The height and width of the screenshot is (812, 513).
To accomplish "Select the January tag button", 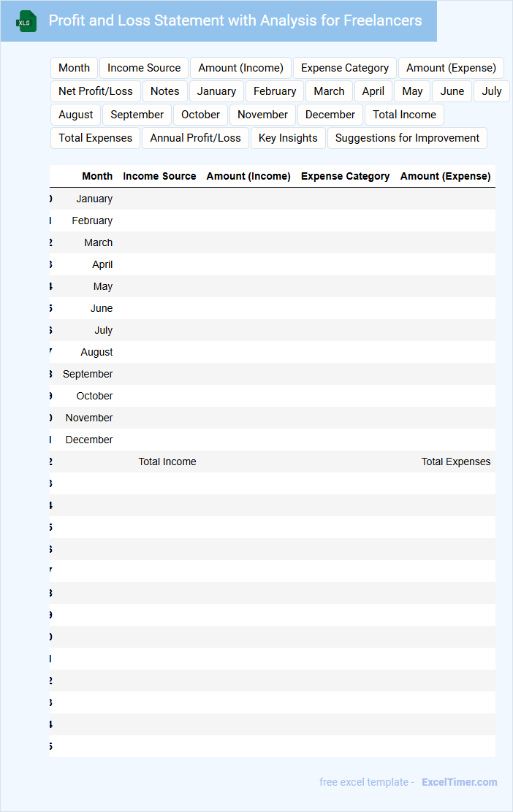I will [x=216, y=91].
